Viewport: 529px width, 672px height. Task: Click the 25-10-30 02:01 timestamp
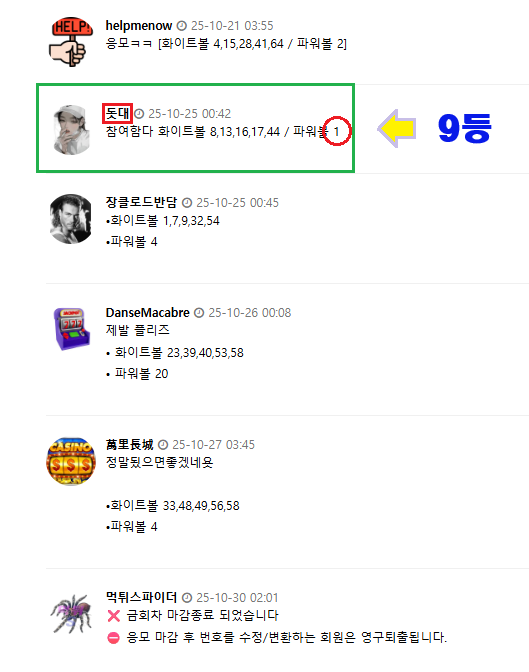click(x=237, y=597)
